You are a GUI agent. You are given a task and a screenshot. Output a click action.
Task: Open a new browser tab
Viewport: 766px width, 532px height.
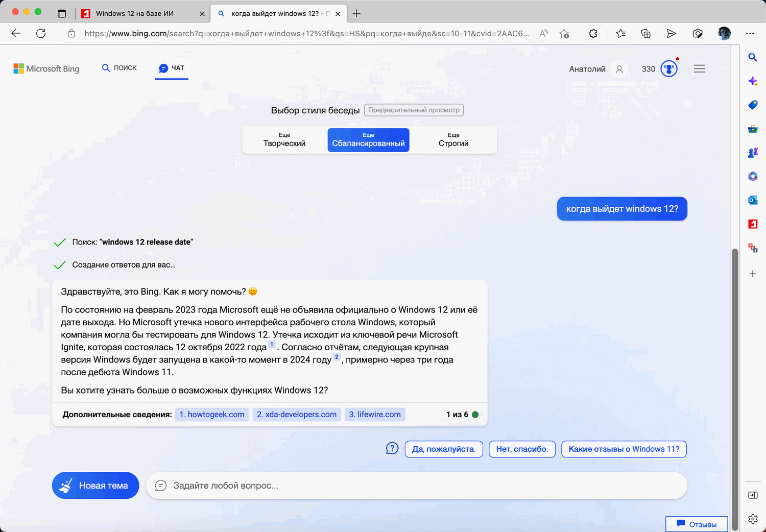click(356, 13)
